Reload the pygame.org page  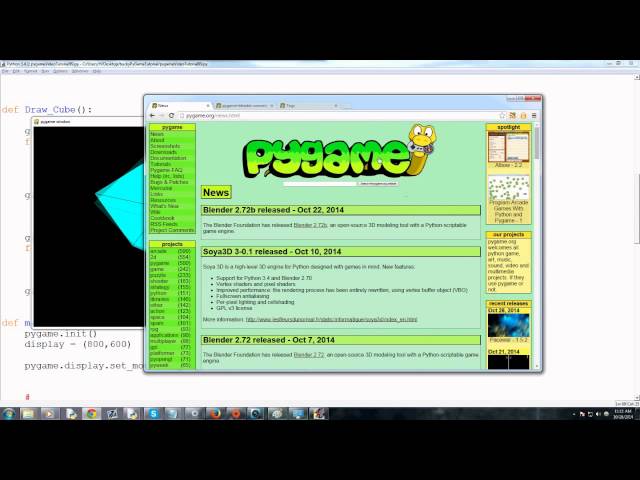[x=171, y=116]
